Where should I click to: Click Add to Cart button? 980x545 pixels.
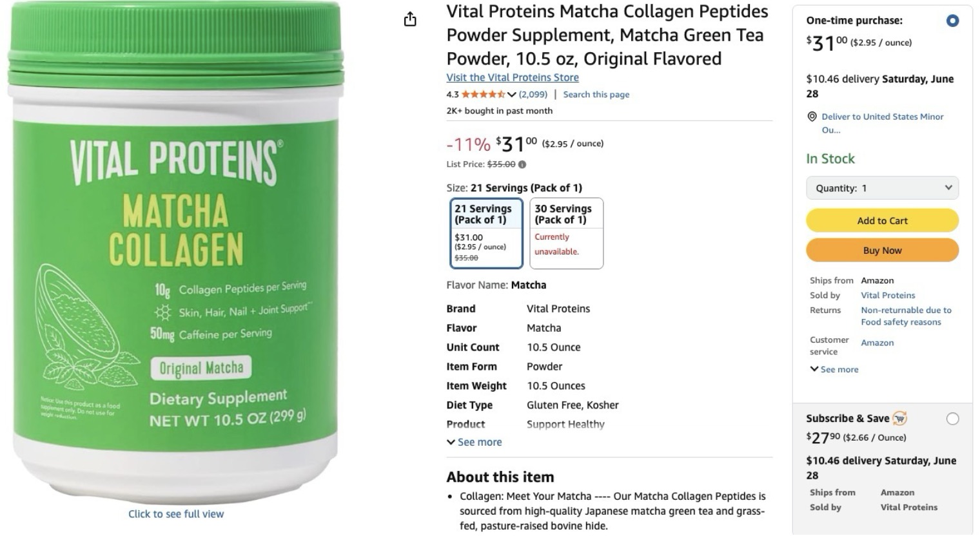[x=882, y=220]
